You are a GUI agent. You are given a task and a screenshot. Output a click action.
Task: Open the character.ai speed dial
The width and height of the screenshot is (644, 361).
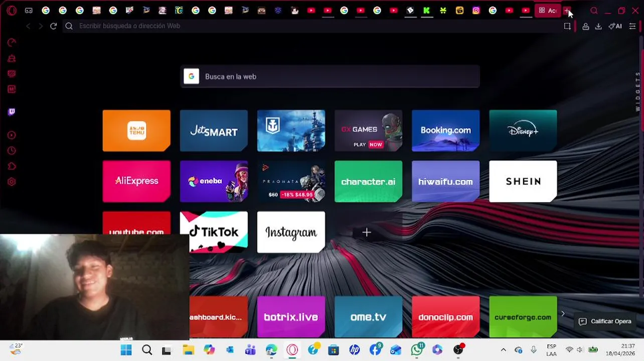point(368,181)
